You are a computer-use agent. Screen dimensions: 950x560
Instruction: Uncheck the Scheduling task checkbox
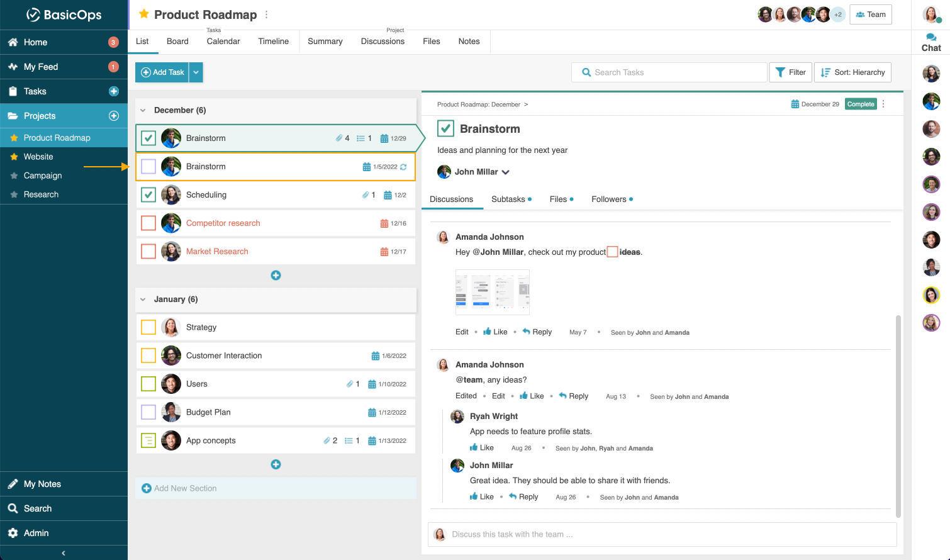pos(148,195)
